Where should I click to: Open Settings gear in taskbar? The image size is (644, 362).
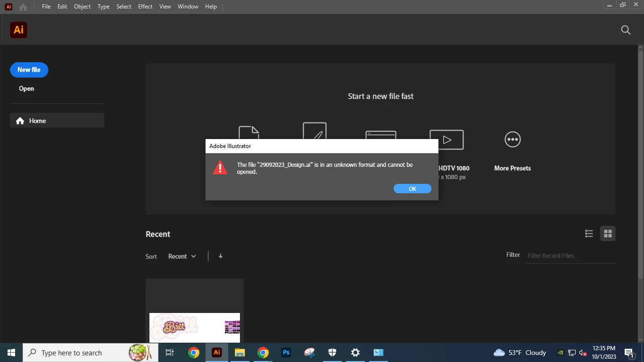(x=355, y=353)
